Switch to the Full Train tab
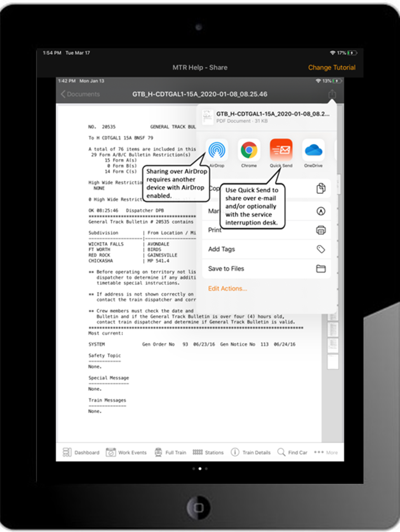This screenshot has height=532, width=400. (x=171, y=452)
